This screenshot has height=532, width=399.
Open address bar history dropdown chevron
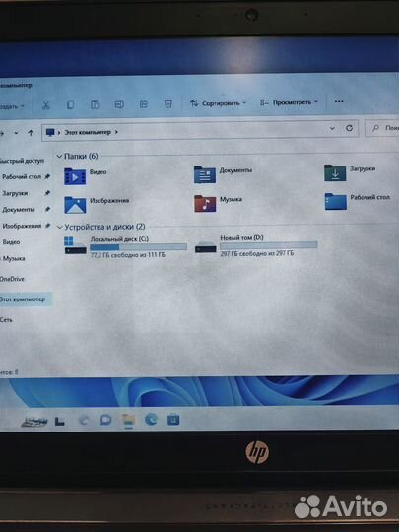click(332, 129)
